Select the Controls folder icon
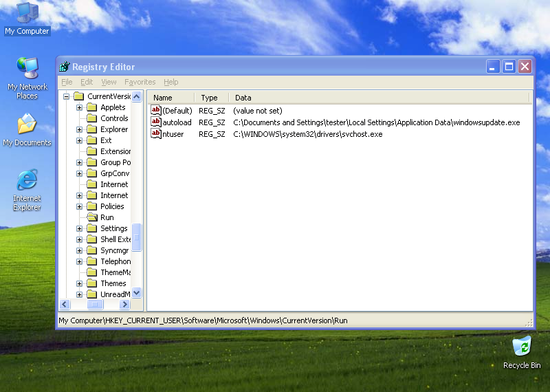The image size is (550, 392). pos(92,118)
